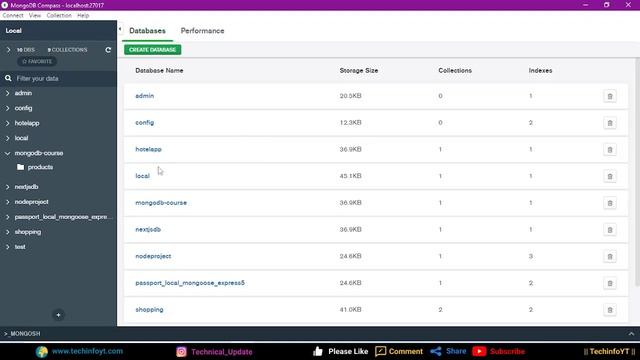The height and width of the screenshot is (360, 640).
Task: Expand the admin database in sidebar
Action: [8, 93]
